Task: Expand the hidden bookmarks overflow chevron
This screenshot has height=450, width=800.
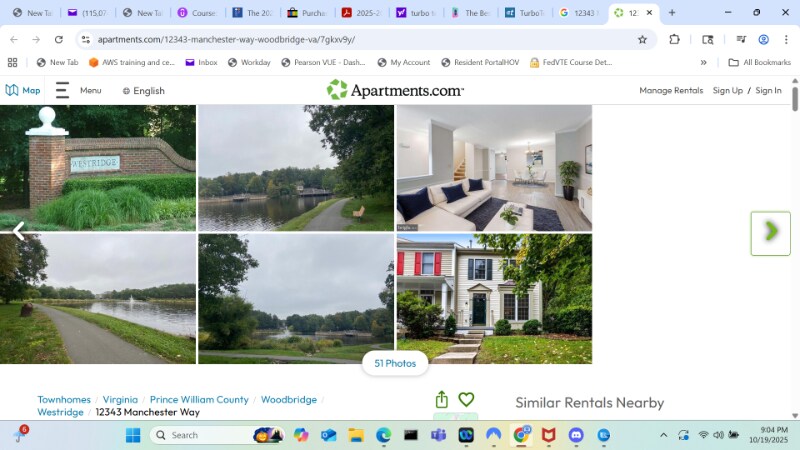Action: 703,62
